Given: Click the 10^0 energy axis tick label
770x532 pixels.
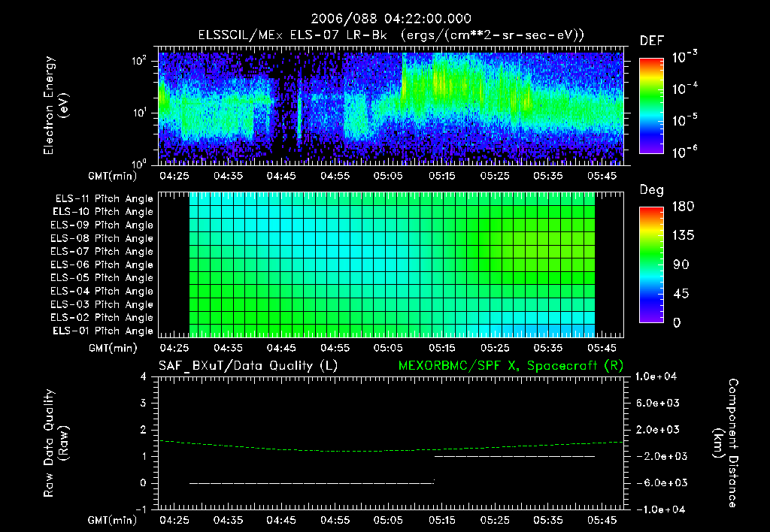Looking at the screenshot, I should [x=139, y=163].
